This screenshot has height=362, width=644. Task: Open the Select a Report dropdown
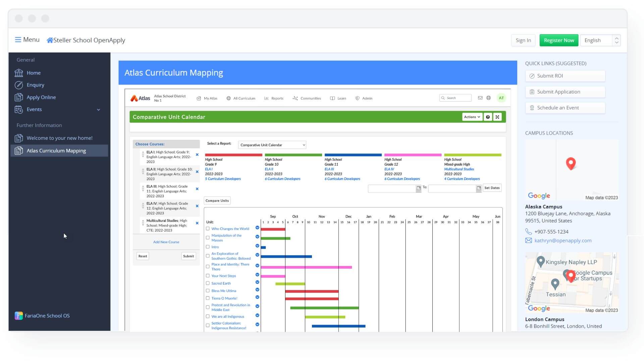coord(272,145)
